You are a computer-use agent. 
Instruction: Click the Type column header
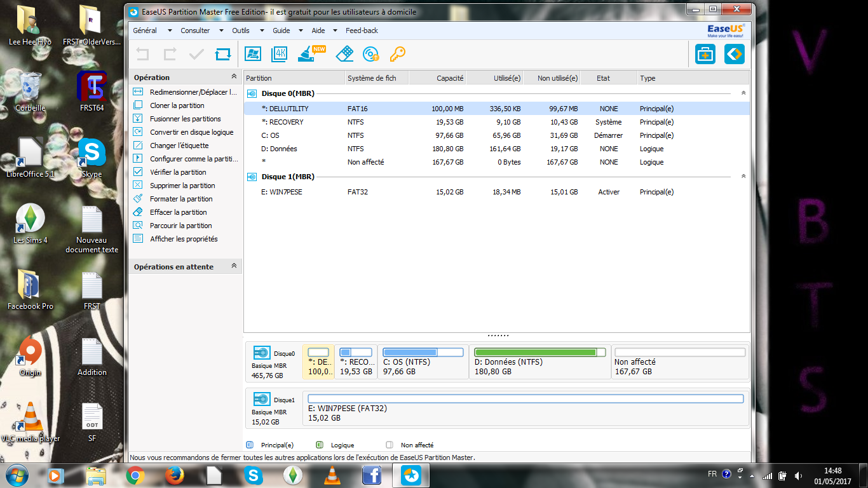pos(693,78)
